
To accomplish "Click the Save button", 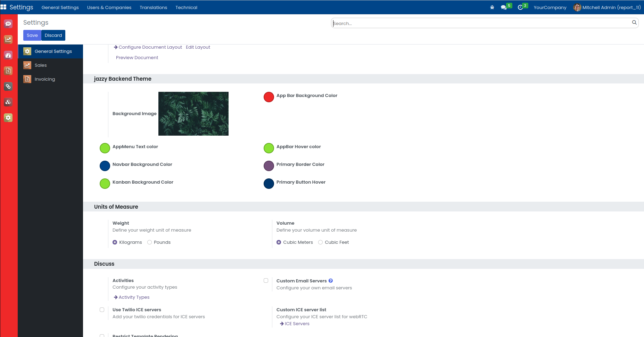I will (32, 35).
